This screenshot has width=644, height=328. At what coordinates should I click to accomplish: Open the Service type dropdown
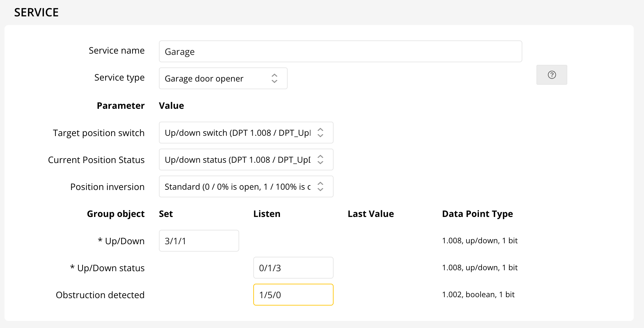click(223, 78)
